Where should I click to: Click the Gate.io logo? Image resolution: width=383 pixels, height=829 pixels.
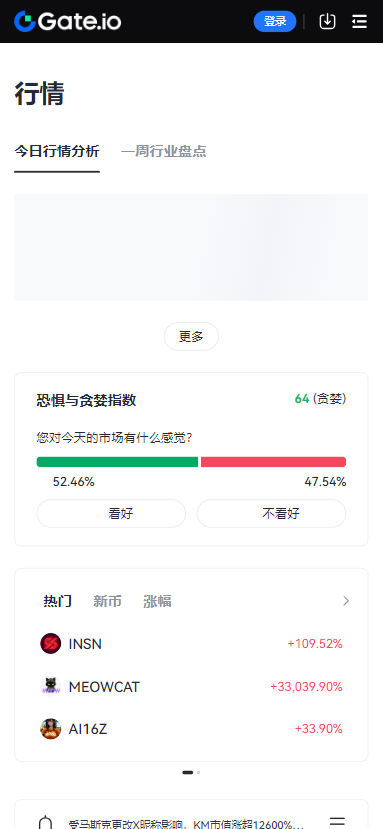click(67, 21)
